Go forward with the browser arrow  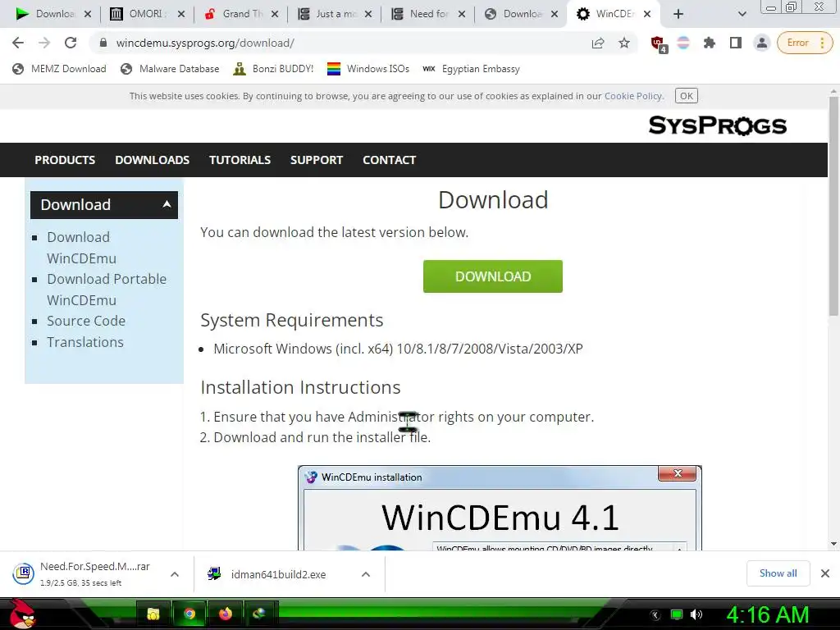(44, 43)
